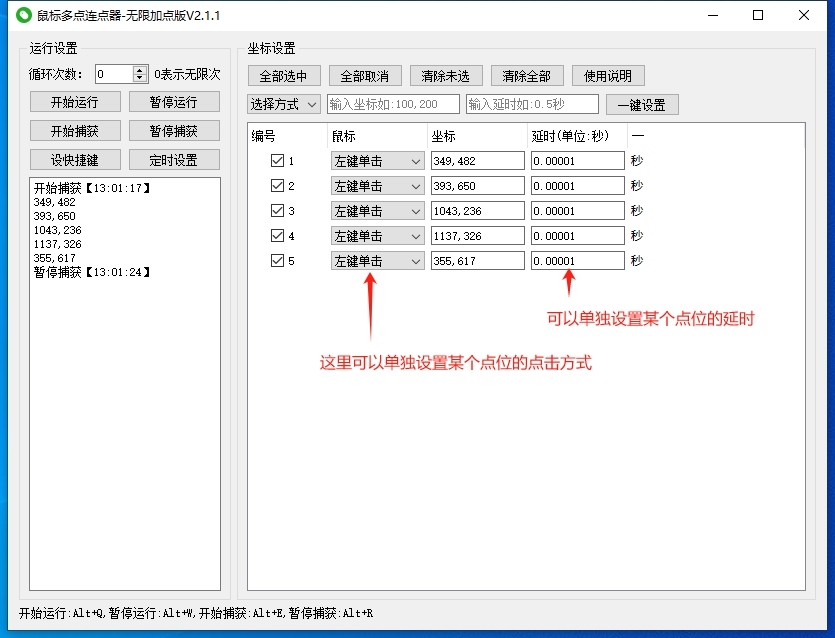Expand 左键单击 dropdown in row 2
Viewport: 835px width, 638px height.
coord(378,186)
